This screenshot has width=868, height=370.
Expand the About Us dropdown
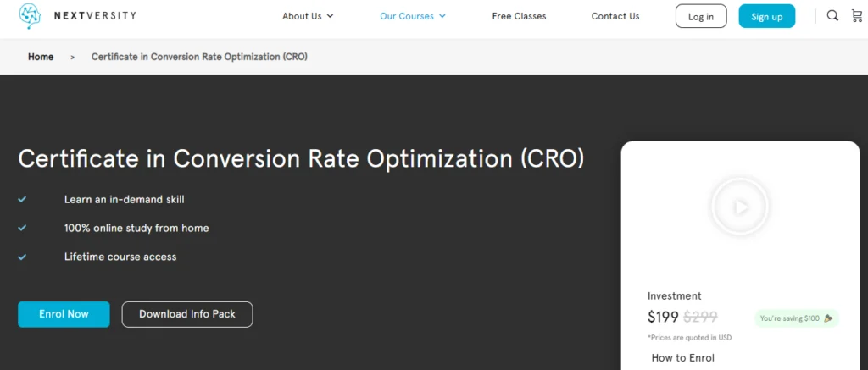pos(308,16)
